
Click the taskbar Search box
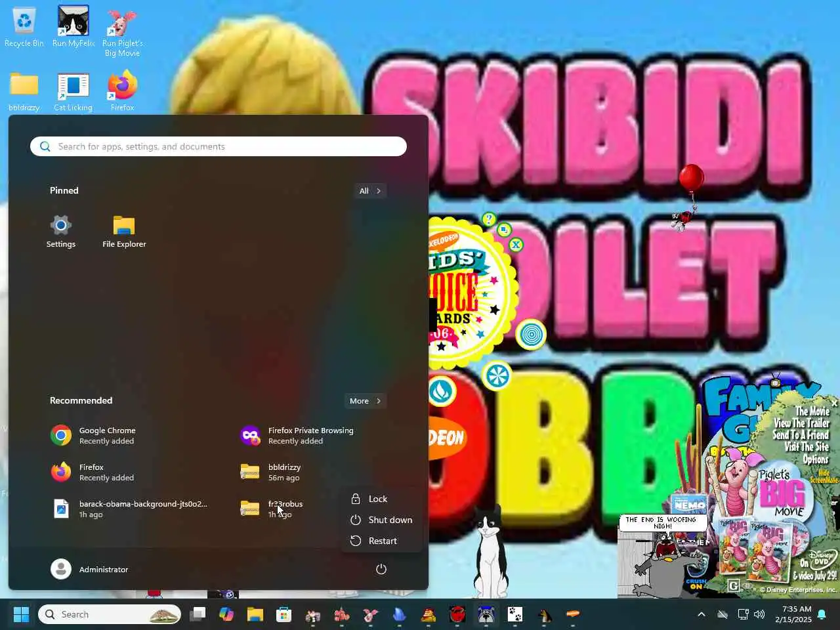point(110,614)
